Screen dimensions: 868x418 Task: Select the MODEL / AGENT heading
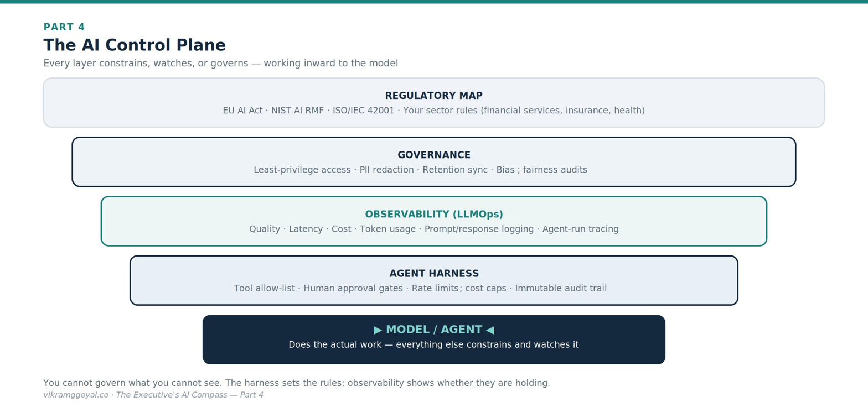pos(434,330)
